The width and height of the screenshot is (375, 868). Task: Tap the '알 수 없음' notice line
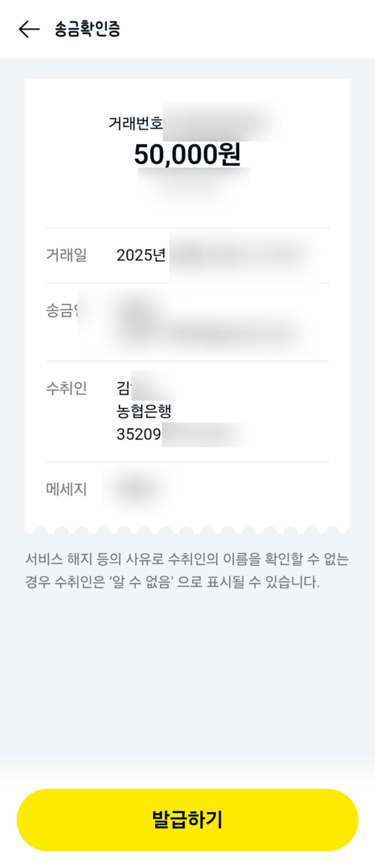pos(172,582)
